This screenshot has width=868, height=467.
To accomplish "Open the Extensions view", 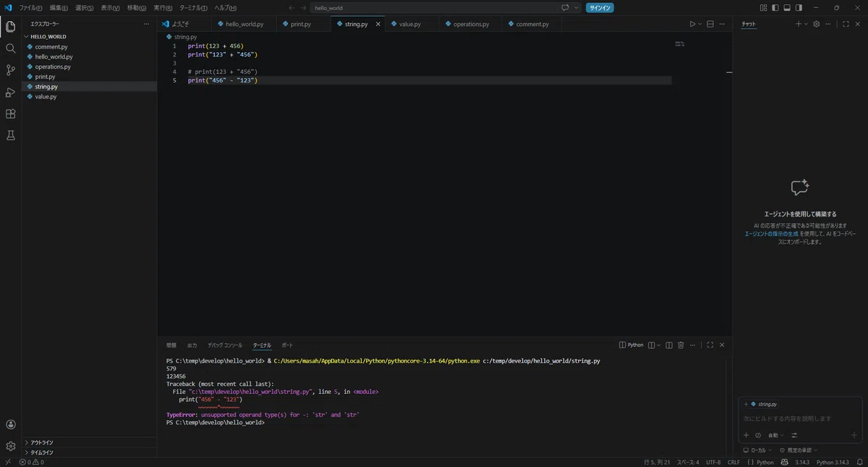I will pos(11,114).
